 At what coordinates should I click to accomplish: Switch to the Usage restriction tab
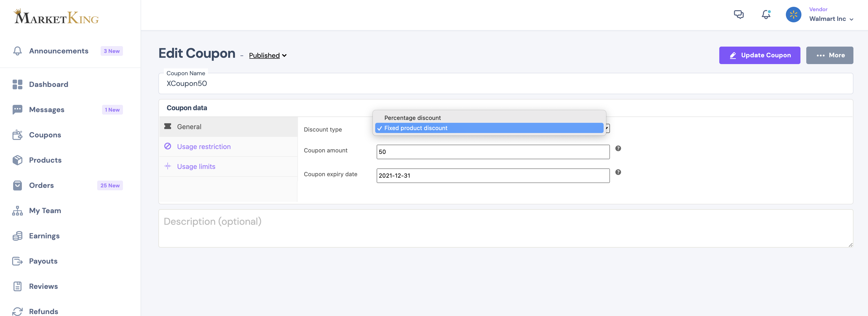204,147
